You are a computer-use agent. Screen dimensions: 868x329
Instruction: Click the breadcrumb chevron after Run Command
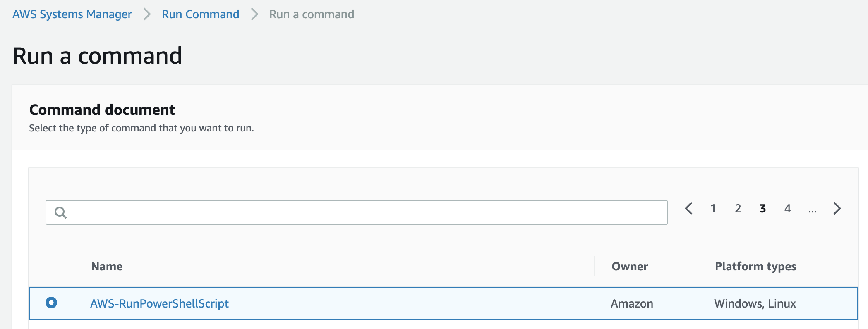[x=254, y=14]
